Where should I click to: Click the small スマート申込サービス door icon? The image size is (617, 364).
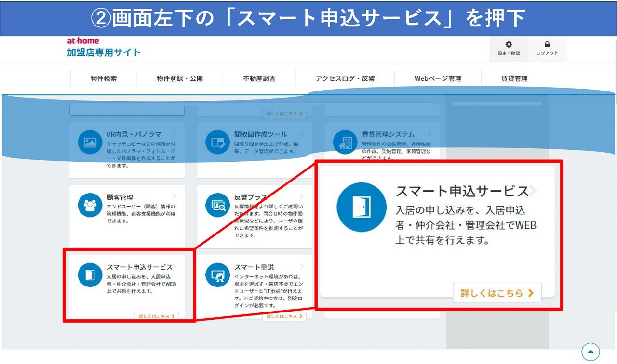tap(90, 275)
